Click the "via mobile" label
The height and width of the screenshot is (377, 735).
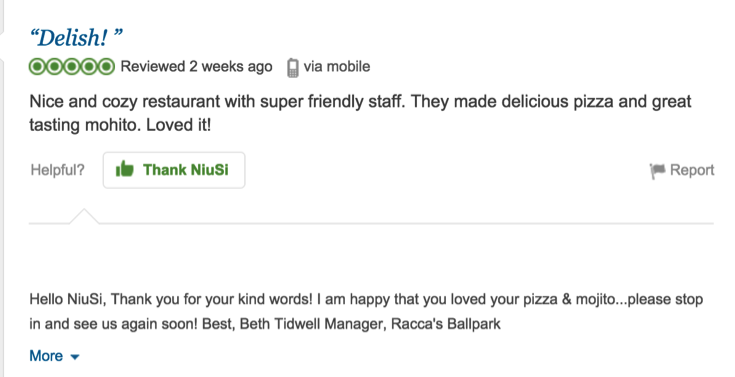coord(337,67)
